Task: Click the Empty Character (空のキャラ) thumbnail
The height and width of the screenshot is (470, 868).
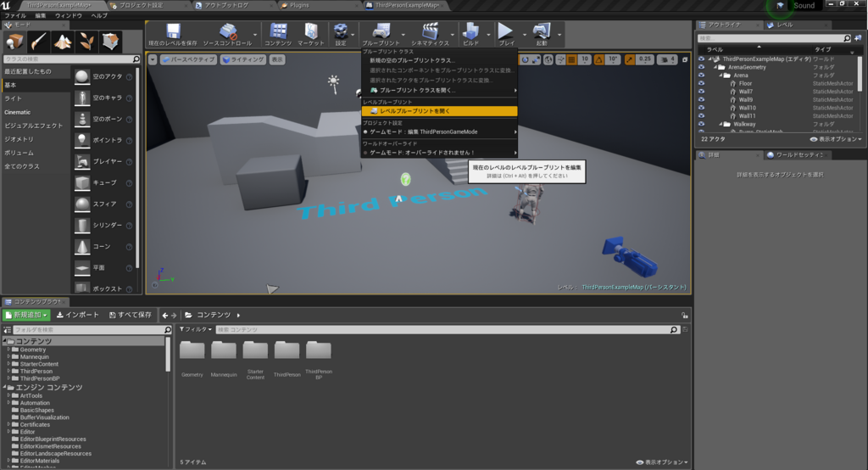Action: coord(82,98)
